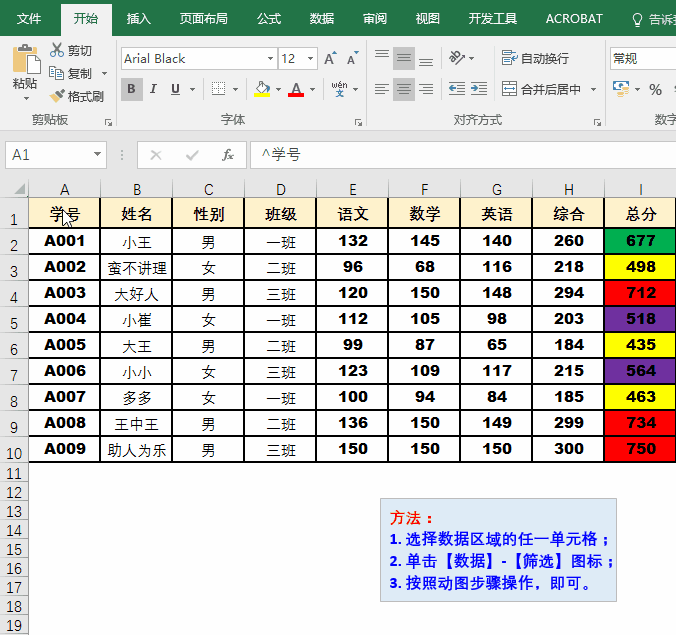Screen dimensions: 676x635
Task: Click the borders icon in font group
Action: coord(219,89)
